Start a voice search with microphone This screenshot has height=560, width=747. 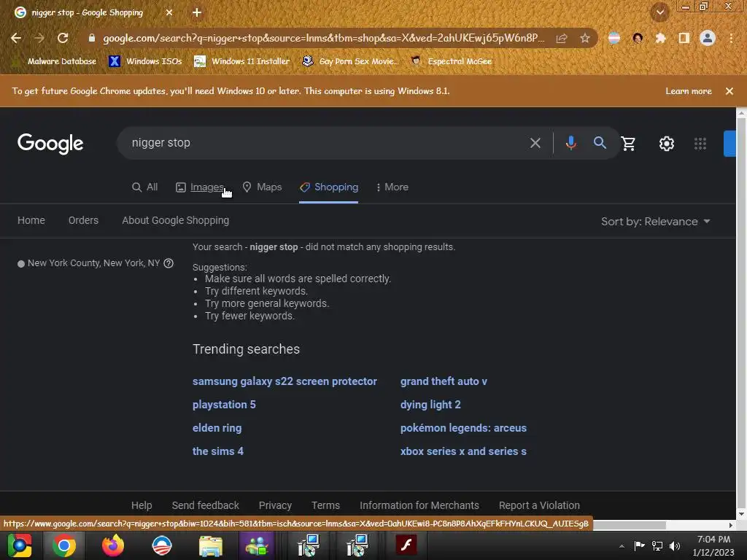click(x=570, y=143)
